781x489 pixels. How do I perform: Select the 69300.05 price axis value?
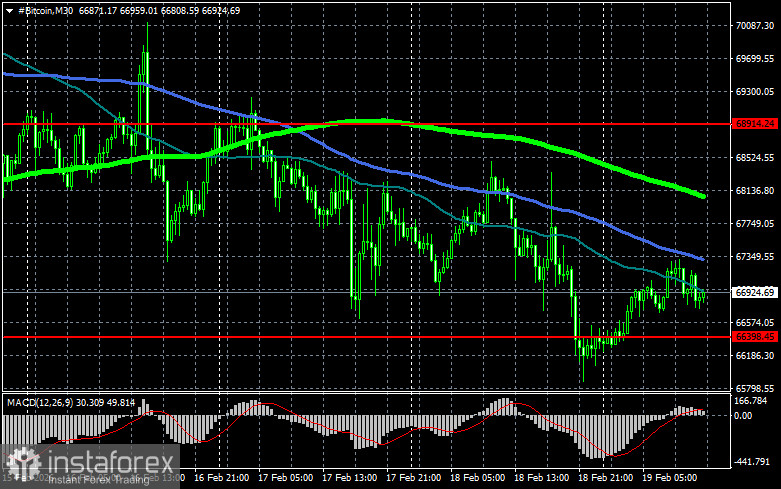755,92
